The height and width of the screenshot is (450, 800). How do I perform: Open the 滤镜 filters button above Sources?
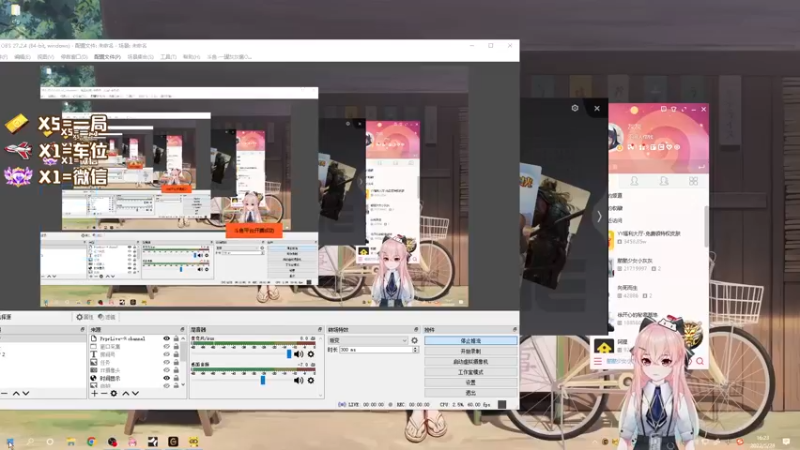(x=107, y=317)
